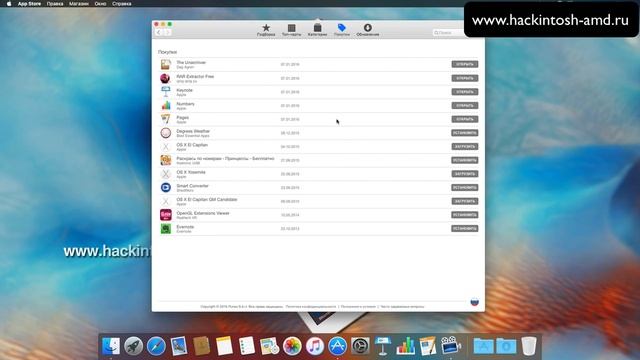
Task: Click the App Store Dock icon
Action: [x=338, y=346]
